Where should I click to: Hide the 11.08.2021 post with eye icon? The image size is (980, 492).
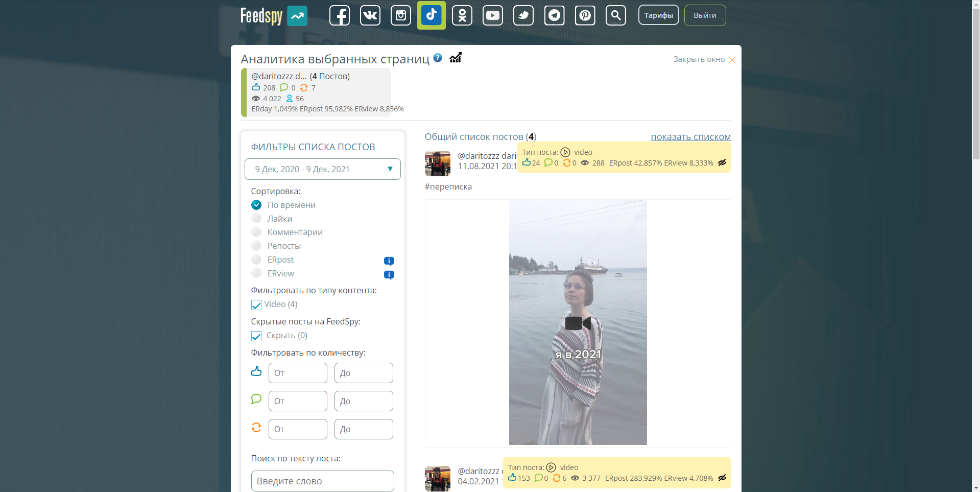pyautogui.click(x=722, y=163)
